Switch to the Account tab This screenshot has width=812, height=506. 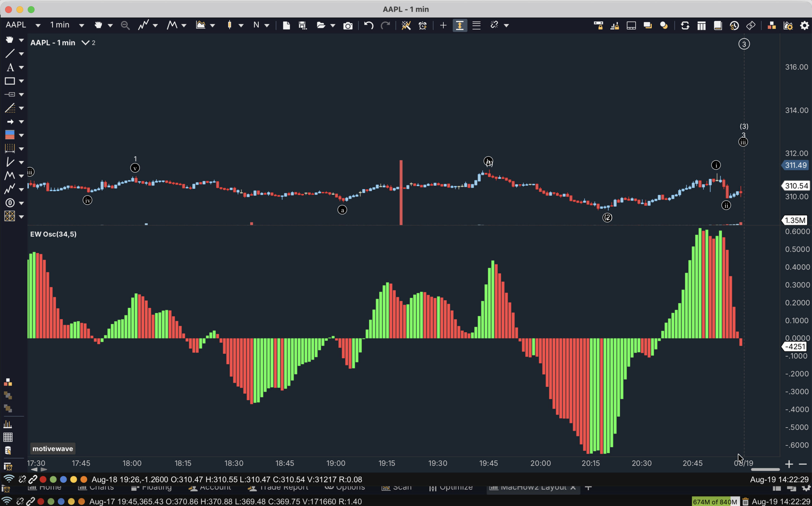point(210,488)
